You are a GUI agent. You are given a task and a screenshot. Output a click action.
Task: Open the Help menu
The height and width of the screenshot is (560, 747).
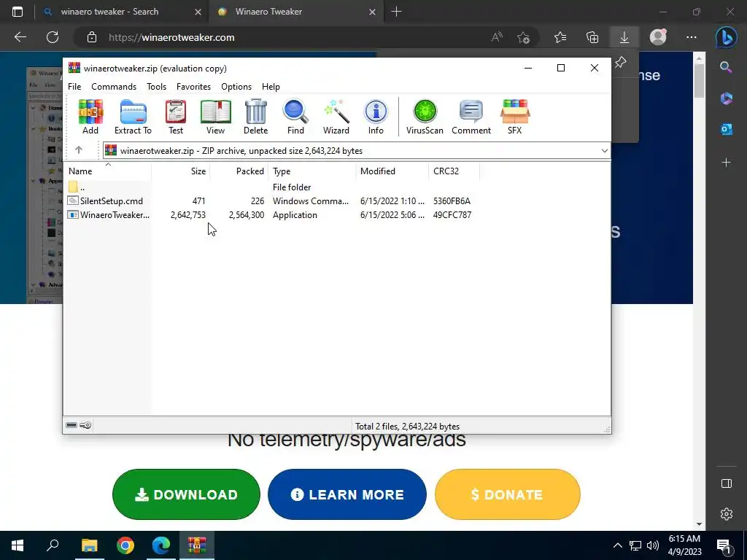(271, 87)
